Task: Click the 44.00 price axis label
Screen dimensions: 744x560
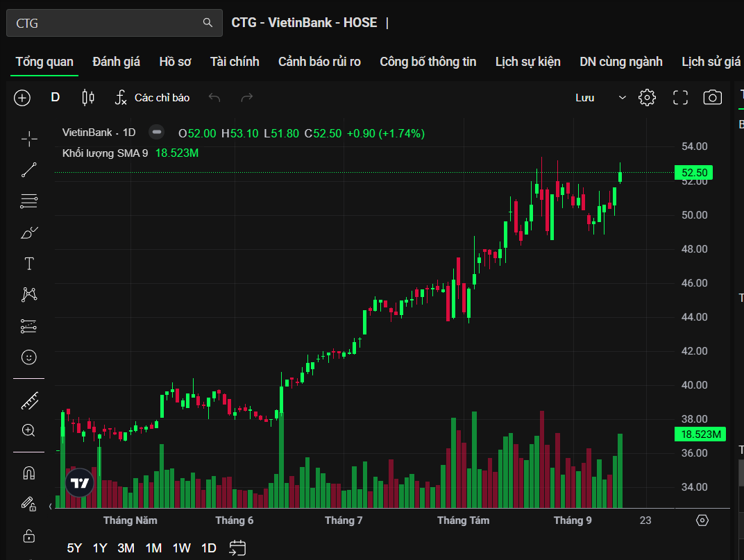Action: (694, 317)
